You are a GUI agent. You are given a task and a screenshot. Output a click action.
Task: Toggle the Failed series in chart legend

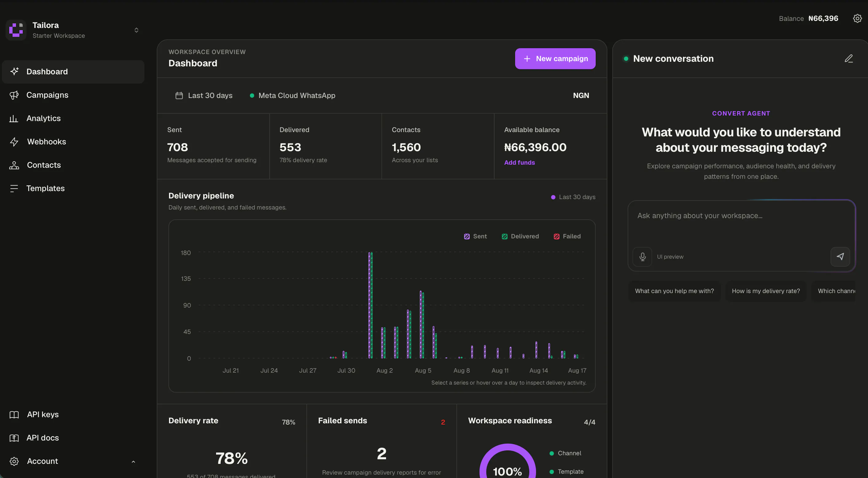(567, 237)
